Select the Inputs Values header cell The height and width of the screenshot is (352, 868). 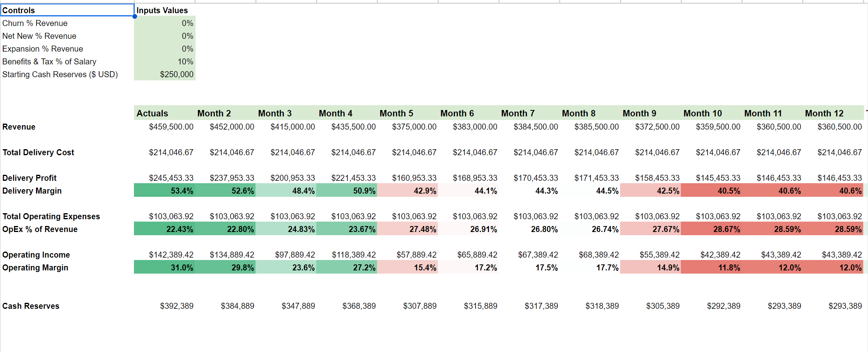165,10
